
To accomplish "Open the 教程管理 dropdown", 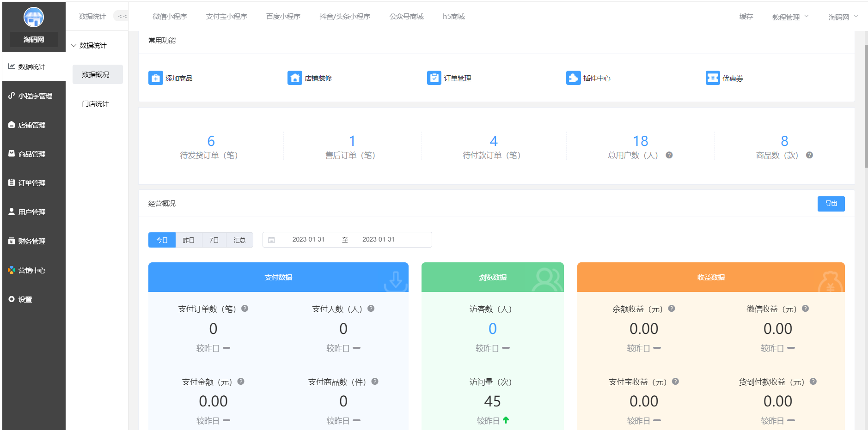I will coord(790,17).
